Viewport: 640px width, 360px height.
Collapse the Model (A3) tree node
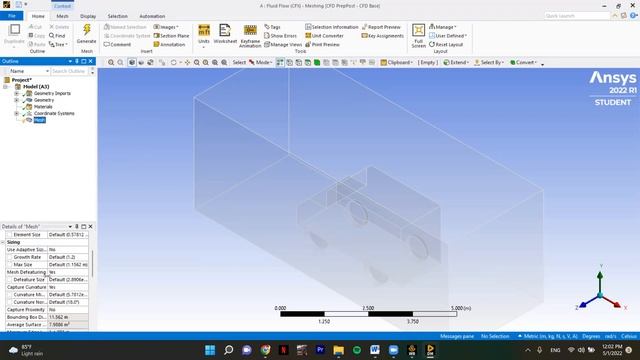[5, 87]
